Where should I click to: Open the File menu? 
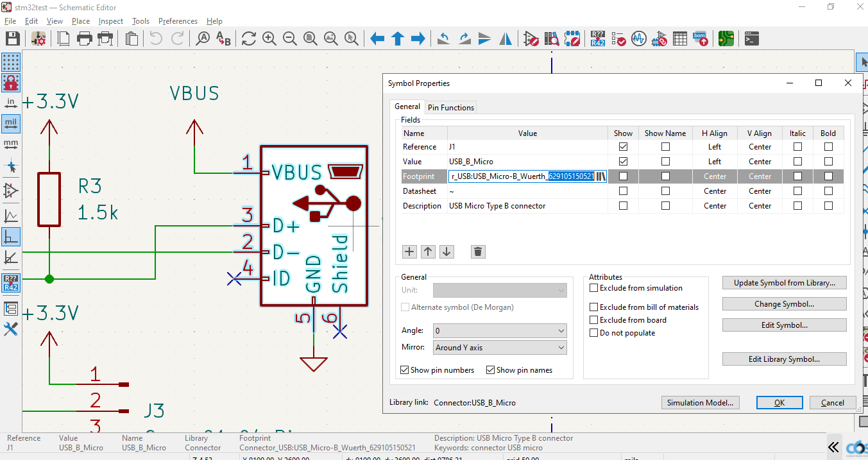(x=10, y=21)
